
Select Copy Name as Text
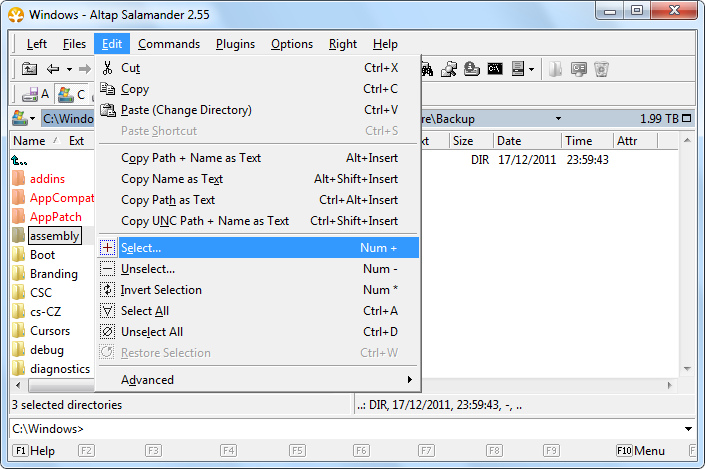(x=259, y=179)
